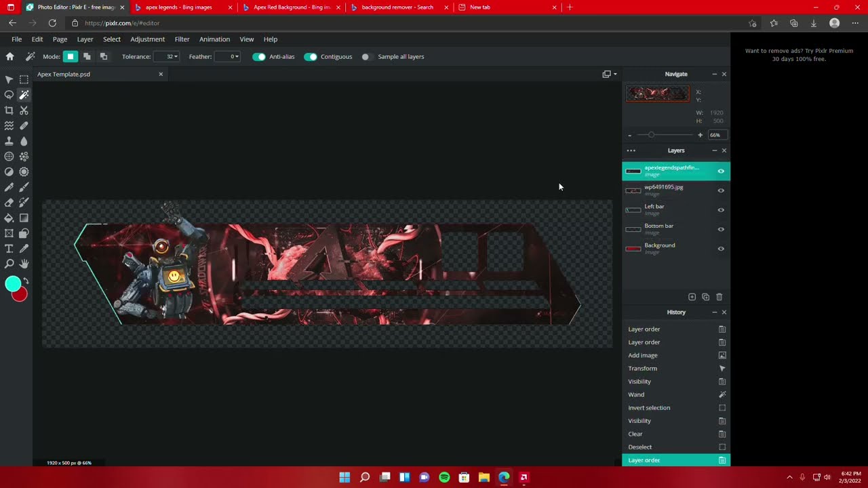Open the File menu
Viewport: 868px width, 488px height.
coord(16,39)
